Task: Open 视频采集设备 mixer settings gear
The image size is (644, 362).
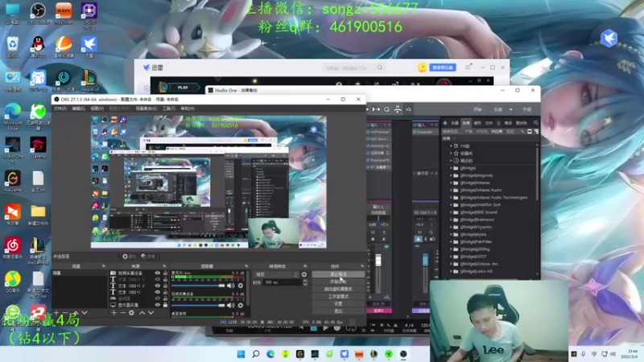Action: pos(241,306)
